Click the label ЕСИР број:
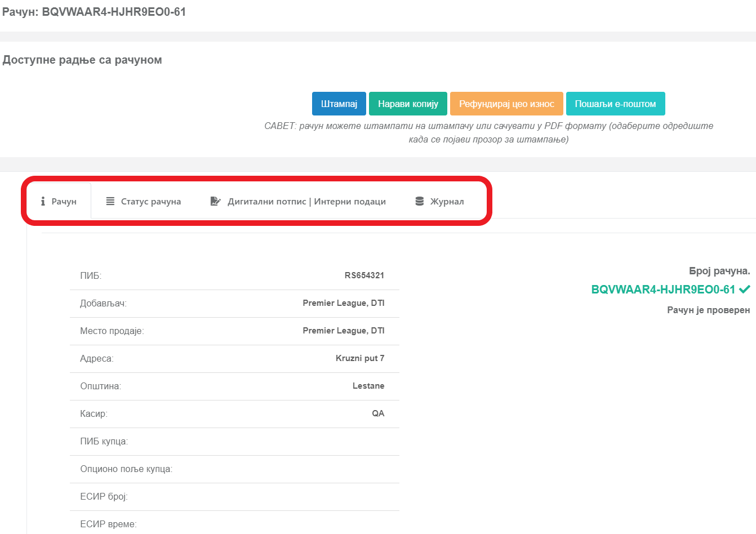This screenshot has height=534, width=756. [x=104, y=497]
